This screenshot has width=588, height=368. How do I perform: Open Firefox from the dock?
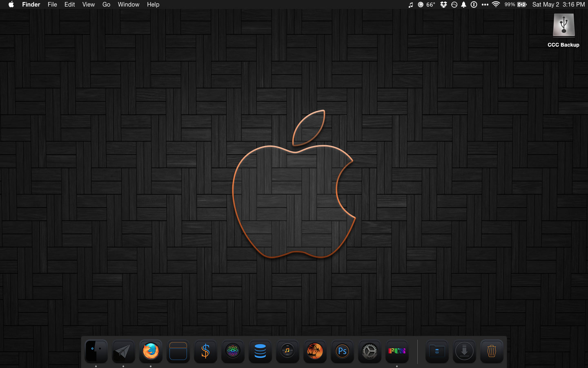click(151, 351)
